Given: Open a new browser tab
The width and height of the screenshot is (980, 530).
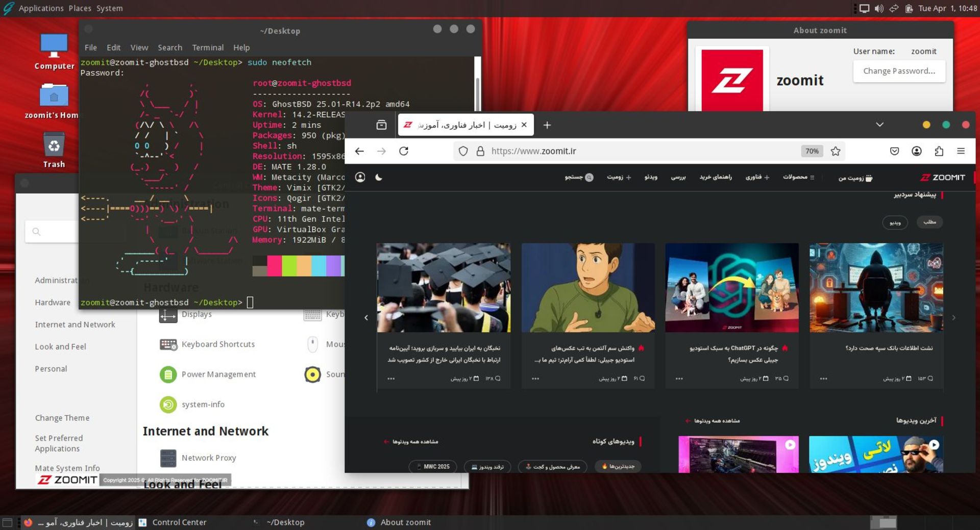Looking at the screenshot, I should point(547,125).
